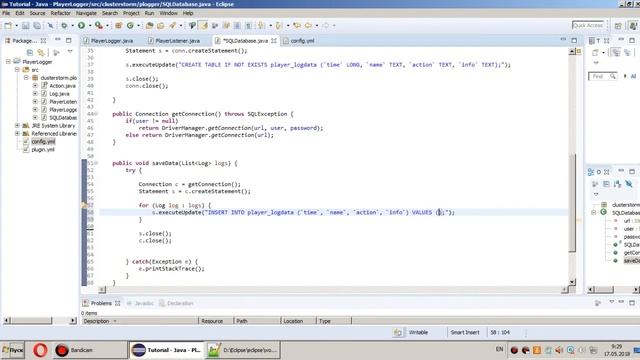
Task: Open the Project menu
Action: (131, 13)
